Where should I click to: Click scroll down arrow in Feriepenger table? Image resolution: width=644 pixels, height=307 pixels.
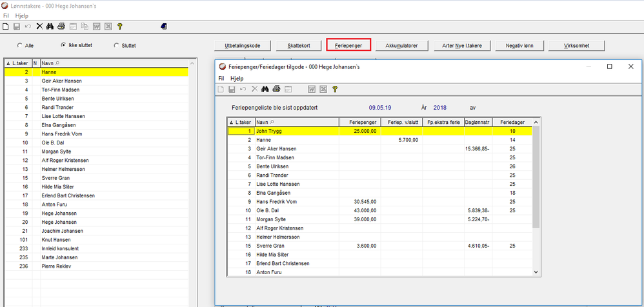[536, 273]
